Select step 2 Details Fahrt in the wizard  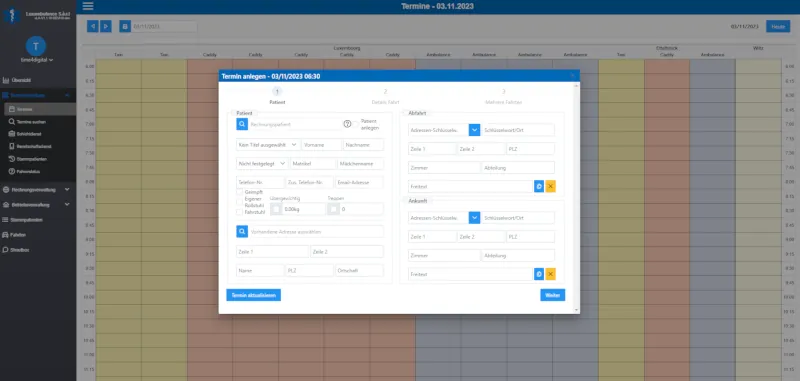pos(385,95)
